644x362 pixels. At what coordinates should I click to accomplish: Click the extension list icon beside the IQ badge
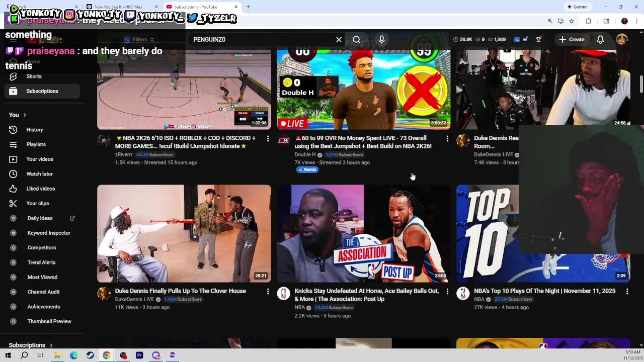526,39
